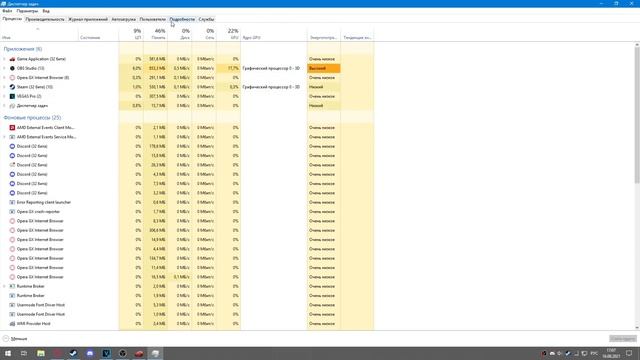
Task: Sort by the Имя column header
Action: (x=39, y=34)
